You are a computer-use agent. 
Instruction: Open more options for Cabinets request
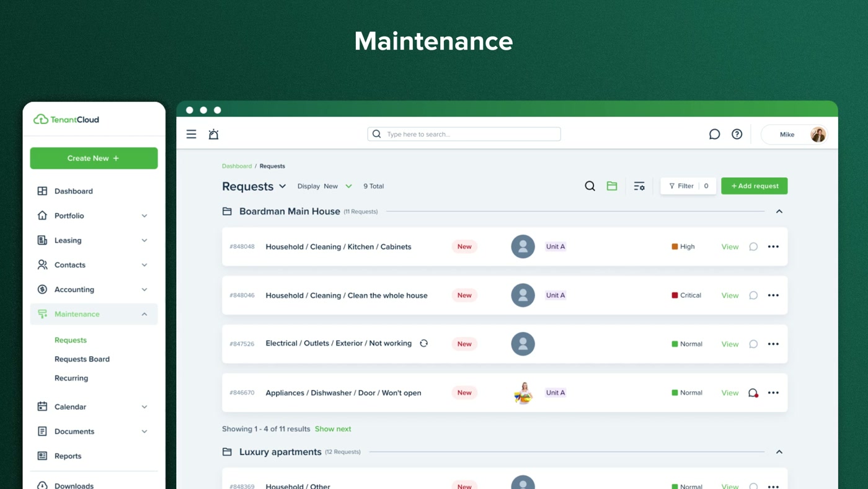click(x=773, y=246)
